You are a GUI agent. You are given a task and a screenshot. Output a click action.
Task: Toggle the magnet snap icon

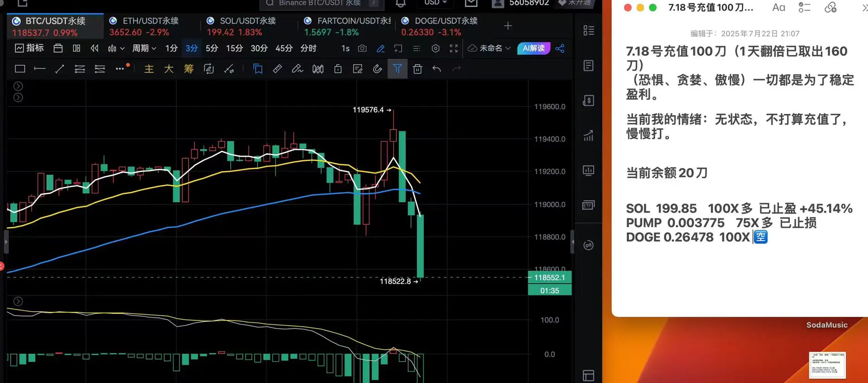(x=378, y=69)
